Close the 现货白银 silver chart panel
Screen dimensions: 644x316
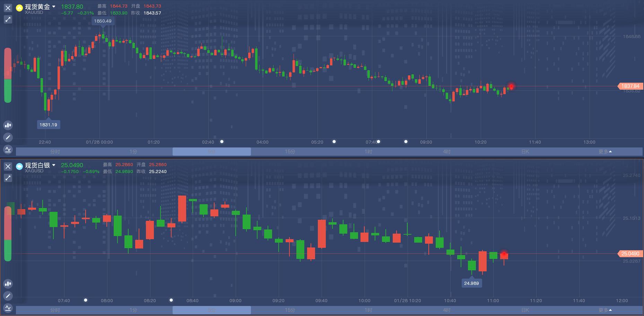coord(8,166)
